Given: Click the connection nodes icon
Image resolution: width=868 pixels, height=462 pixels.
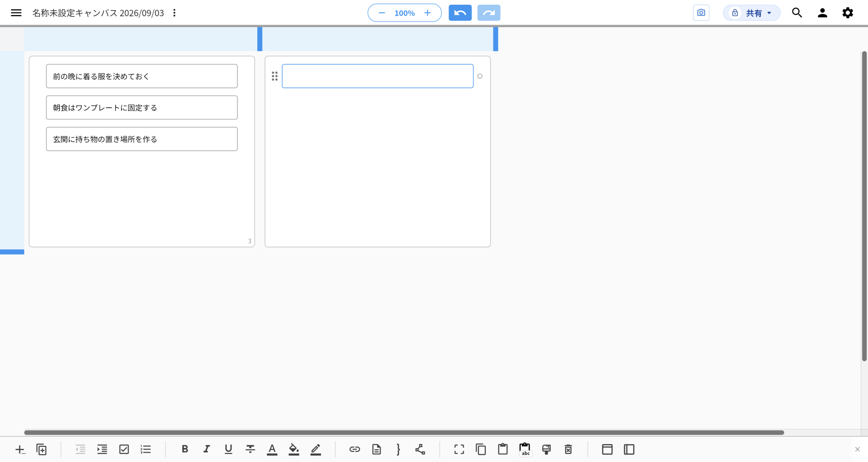Looking at the screenshot, I should [420, 450].
